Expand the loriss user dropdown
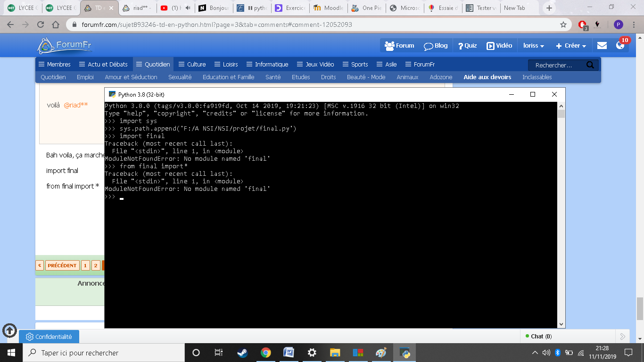 [x=534, y=46]
